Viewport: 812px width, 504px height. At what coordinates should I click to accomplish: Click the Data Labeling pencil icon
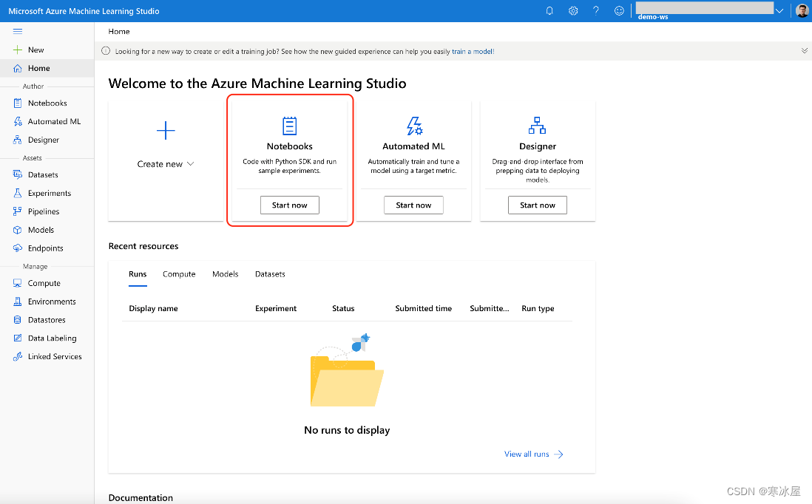click(x=18, y=338)
